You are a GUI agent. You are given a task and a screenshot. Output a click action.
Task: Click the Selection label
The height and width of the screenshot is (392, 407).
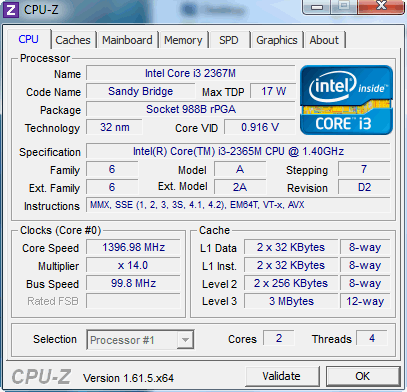[x=55, y=339]
